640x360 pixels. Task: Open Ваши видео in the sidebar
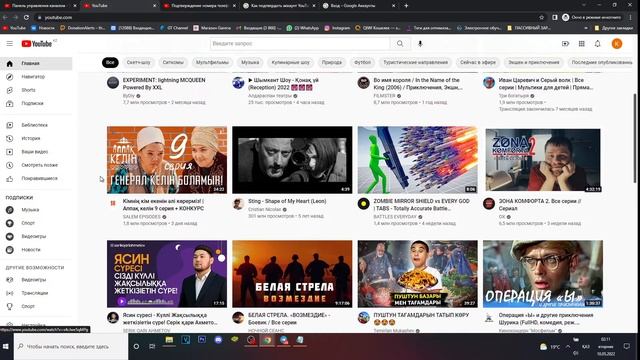pyautogui.click(x=36, y=152)
